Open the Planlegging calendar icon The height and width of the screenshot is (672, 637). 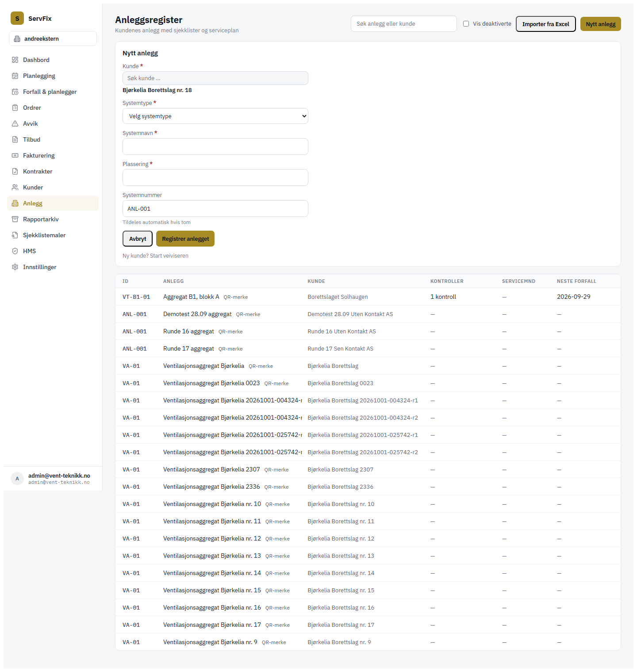15,76
